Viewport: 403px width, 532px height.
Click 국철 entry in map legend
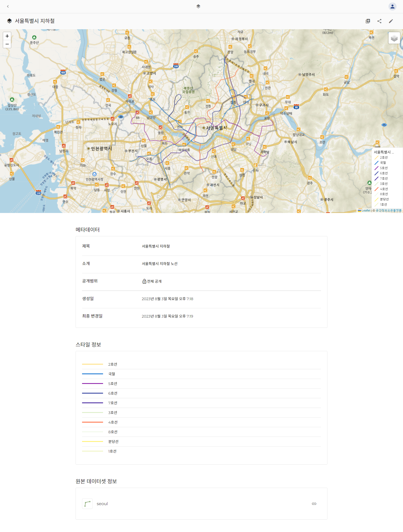click(x=383, y=163)
